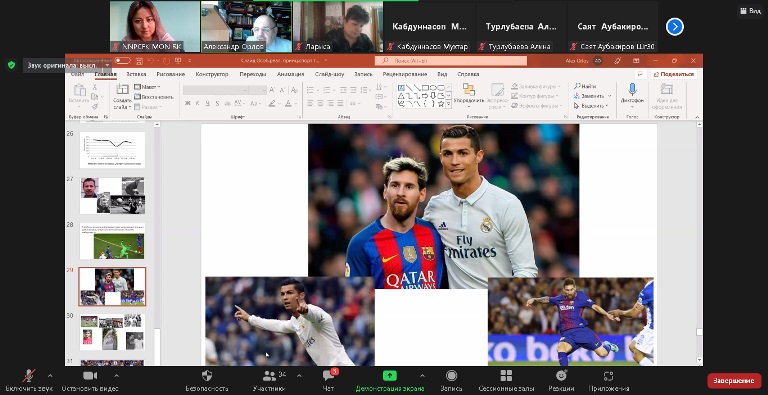Click the Zoom unmute microphone icon

(28, 376)
